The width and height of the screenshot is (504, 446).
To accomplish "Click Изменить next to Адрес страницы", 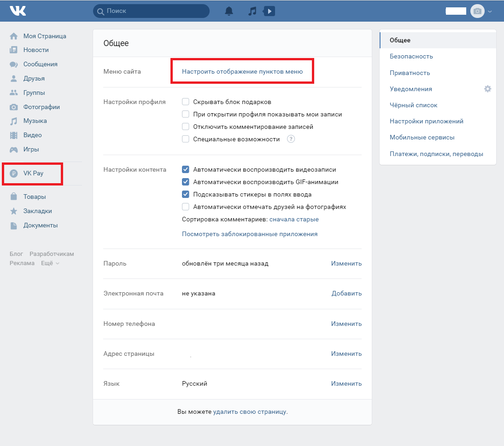I will (346, 353).
